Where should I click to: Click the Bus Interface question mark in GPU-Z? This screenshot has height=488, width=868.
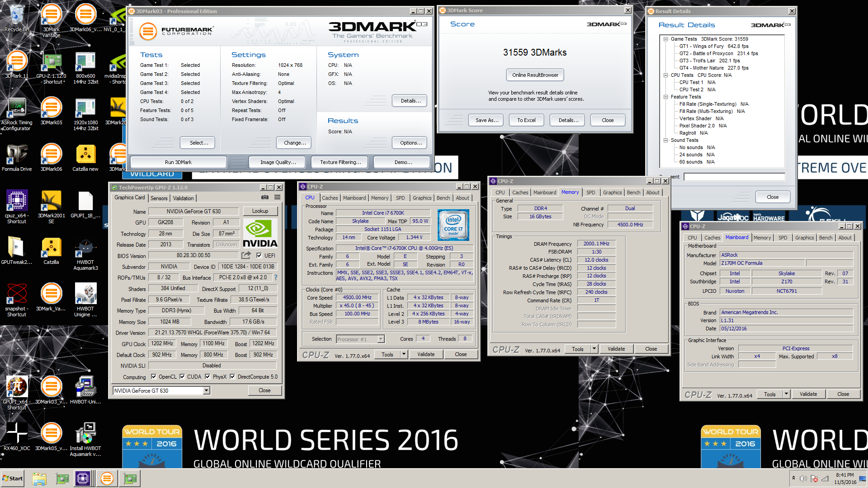(x=276, y=277)
